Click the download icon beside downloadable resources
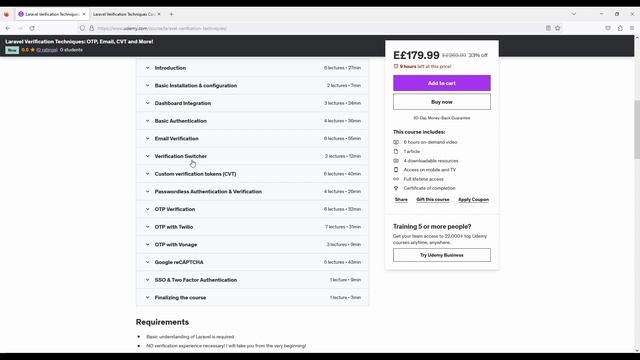The width and height of the screenshot is (640, 360). tap(396, 161)
